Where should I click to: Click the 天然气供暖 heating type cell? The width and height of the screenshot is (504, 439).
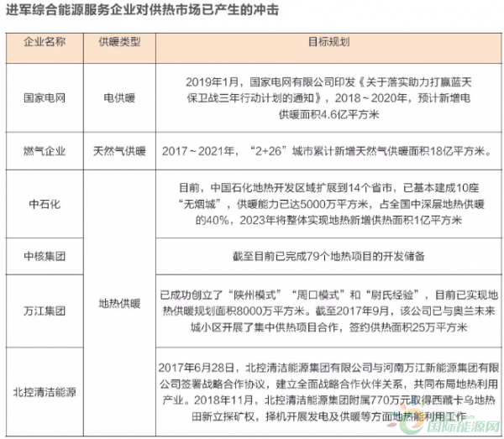click(x=119, y=151)
